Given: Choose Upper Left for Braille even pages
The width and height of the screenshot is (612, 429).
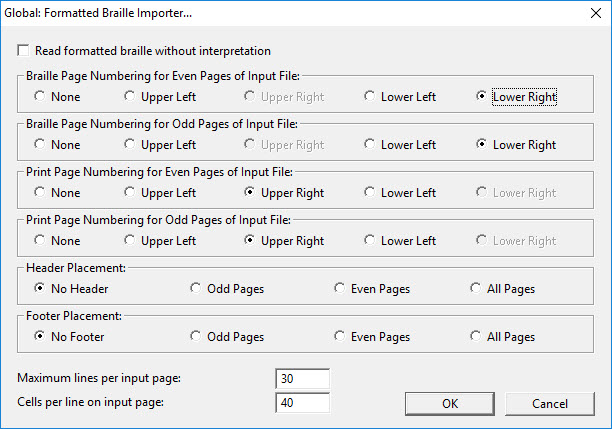Looking at the screenshot, I should point(130,97).
